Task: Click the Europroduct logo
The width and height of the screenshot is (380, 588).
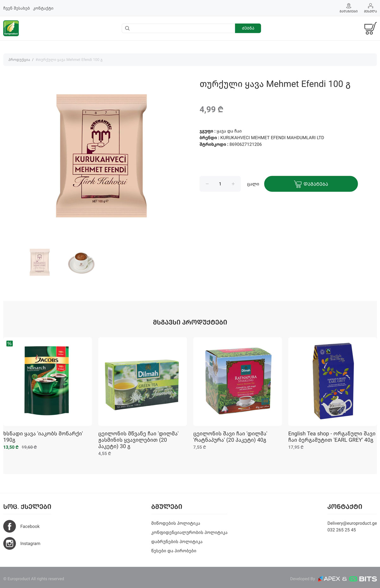Action: click(11, 28)
